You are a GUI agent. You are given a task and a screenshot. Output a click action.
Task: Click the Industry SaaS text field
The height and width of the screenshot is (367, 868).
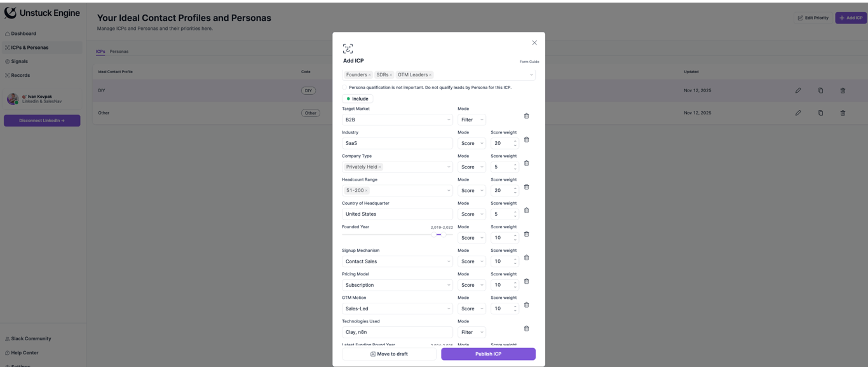(x=397, y=144)
